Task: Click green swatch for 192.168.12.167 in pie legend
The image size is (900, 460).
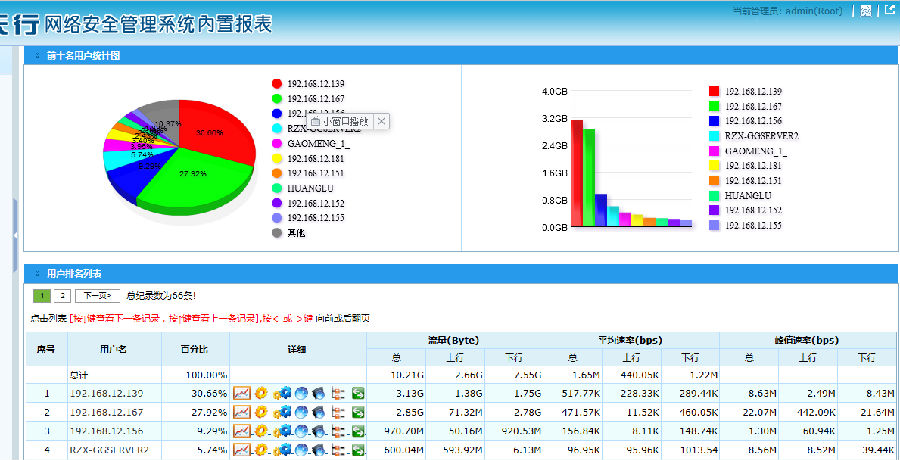Action: (277, 99)
